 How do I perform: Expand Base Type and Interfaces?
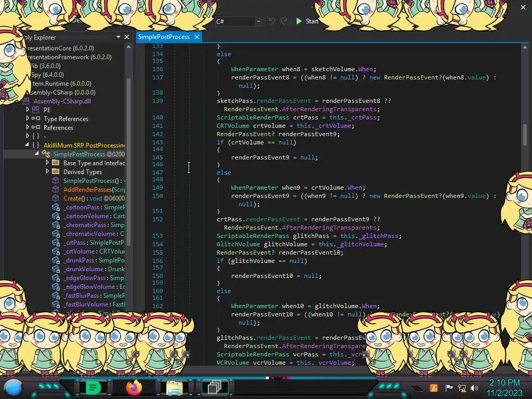[47, 163]
